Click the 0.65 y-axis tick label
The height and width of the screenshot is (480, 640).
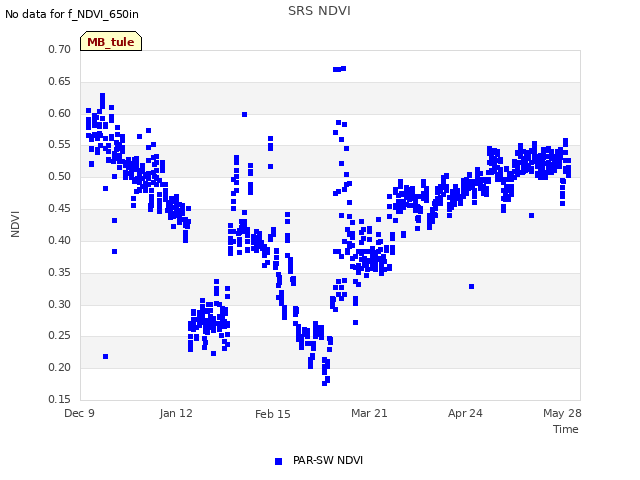60,81
